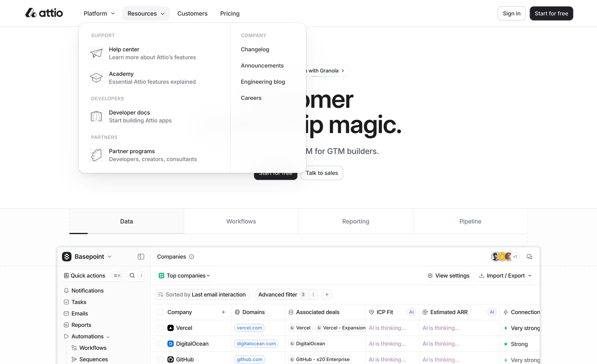Click the Emails envelope icon

coord(66,313)
